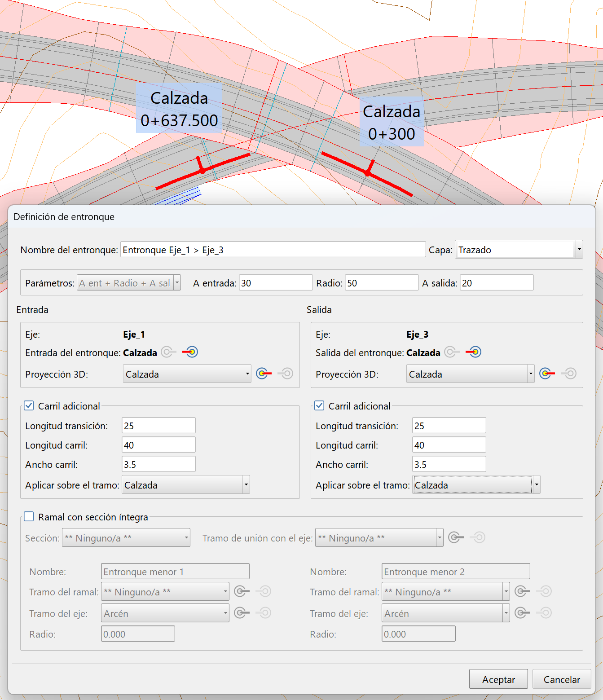Screen dimensions: 603x700
Task: Click the Nombre del entronque text field
Action: pos(273,250)
